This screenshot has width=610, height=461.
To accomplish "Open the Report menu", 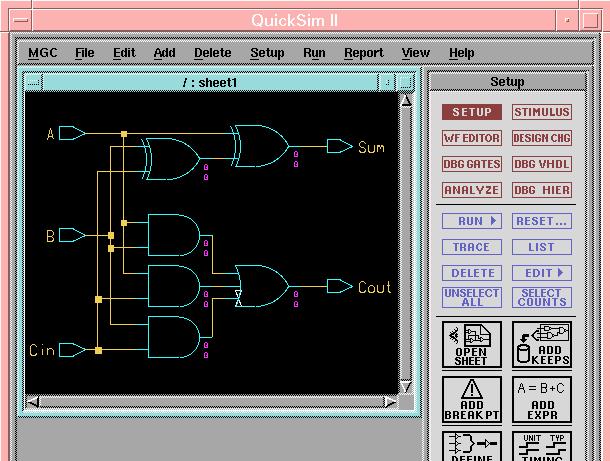I will click(363, 53).
